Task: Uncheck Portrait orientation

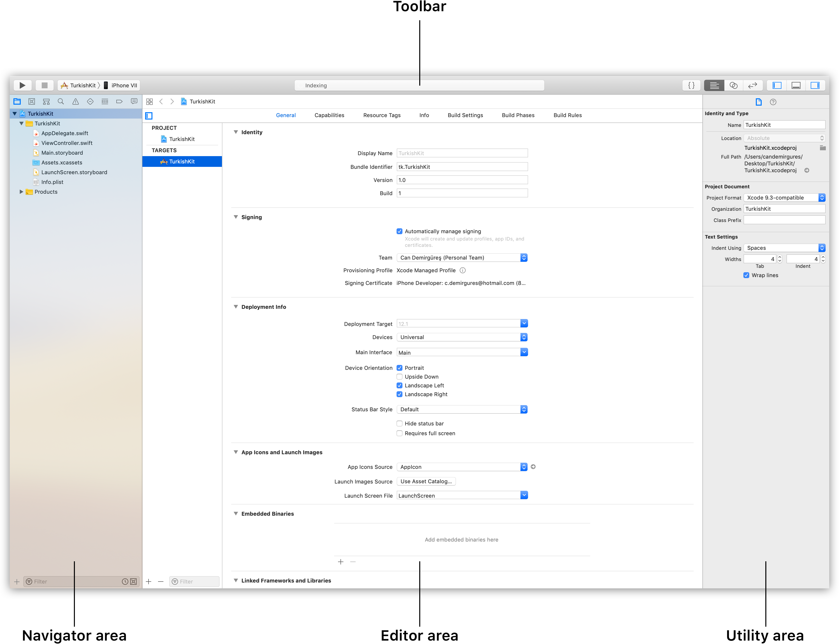Action: pos(399,368)
